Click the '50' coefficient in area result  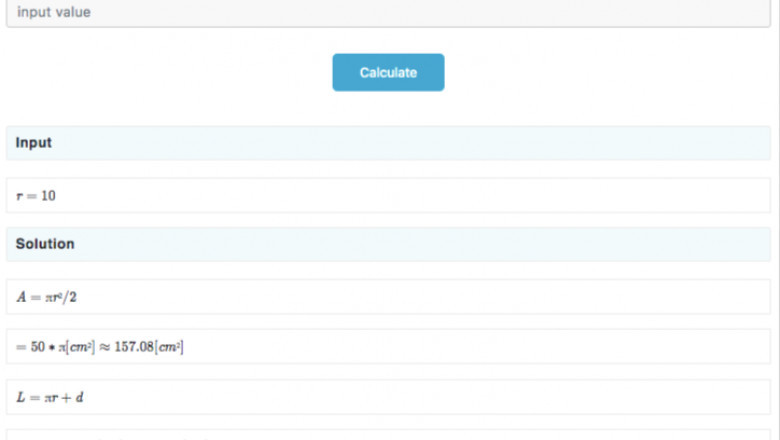[37, 347]
